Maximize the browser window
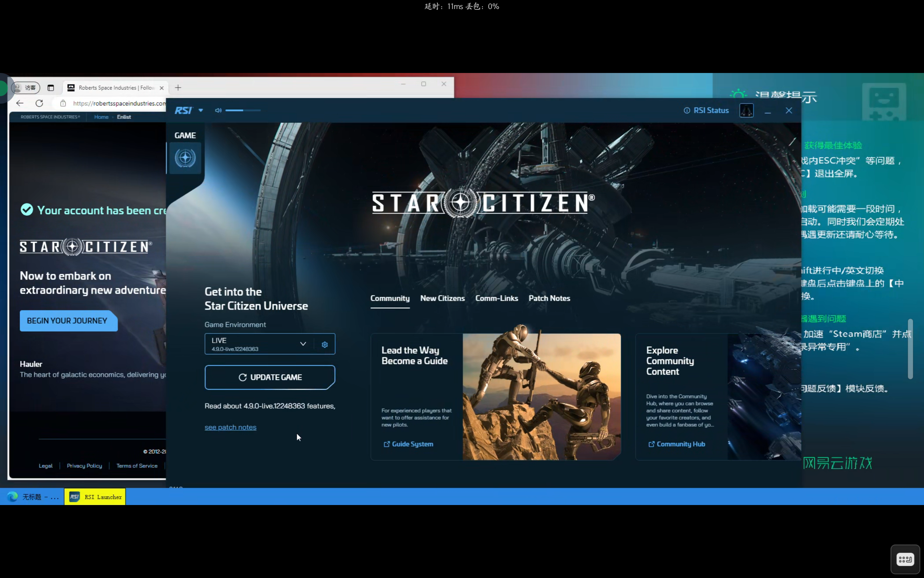The height and width of the screenshot is (578, 924). [423, 84]
